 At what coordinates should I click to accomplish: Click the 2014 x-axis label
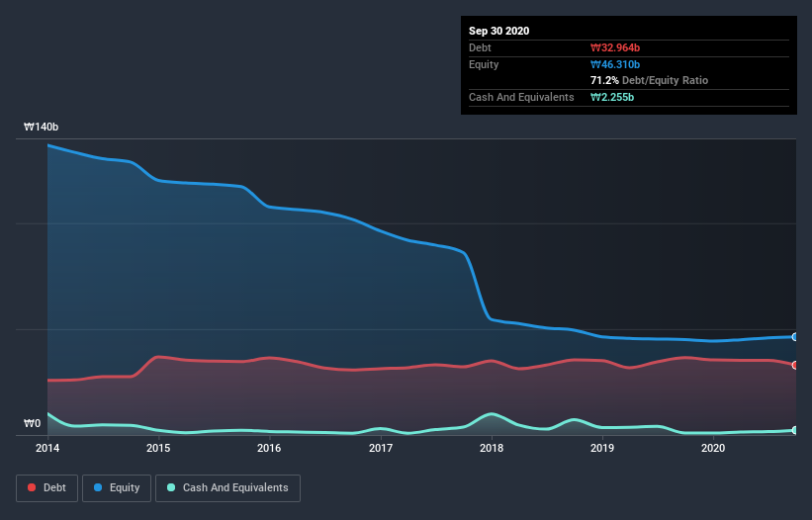tap(47, 448)
